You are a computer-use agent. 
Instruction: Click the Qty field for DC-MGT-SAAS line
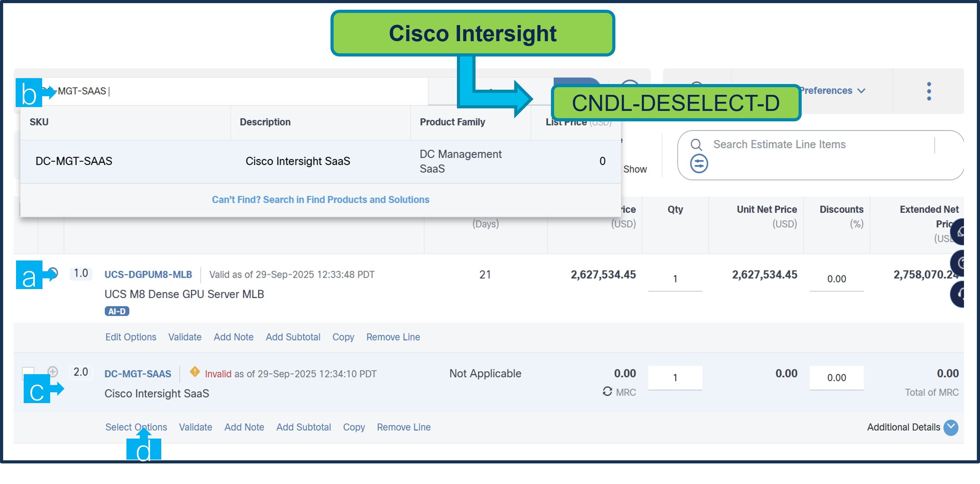(675, 377)
